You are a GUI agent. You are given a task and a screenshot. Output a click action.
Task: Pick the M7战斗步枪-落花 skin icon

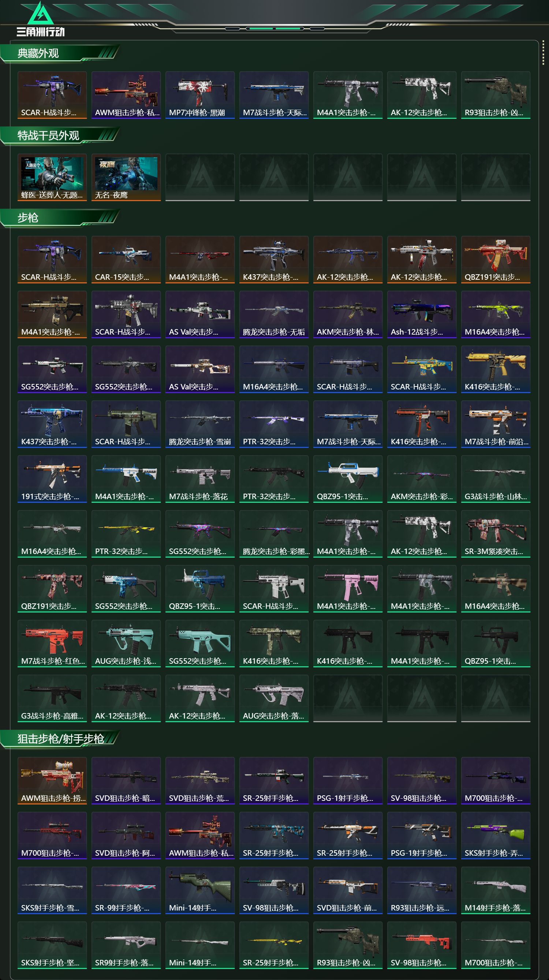[x=200, y=479]
